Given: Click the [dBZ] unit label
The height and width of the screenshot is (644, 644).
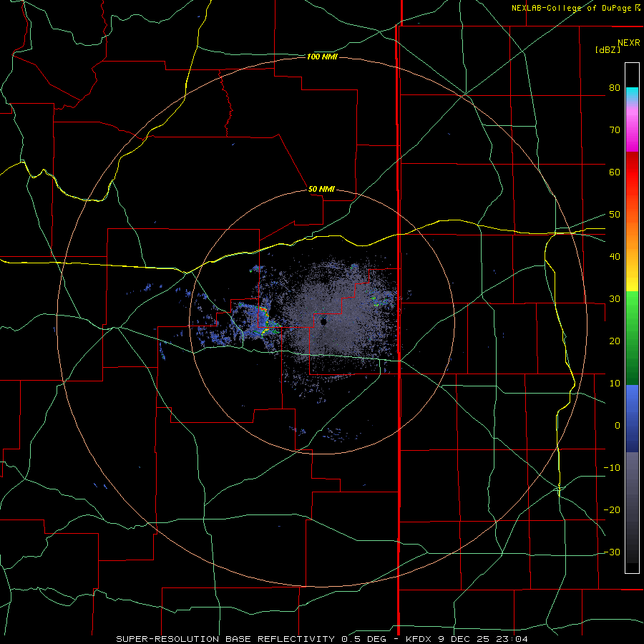Looking at the screenshot, I should [608, 49].
